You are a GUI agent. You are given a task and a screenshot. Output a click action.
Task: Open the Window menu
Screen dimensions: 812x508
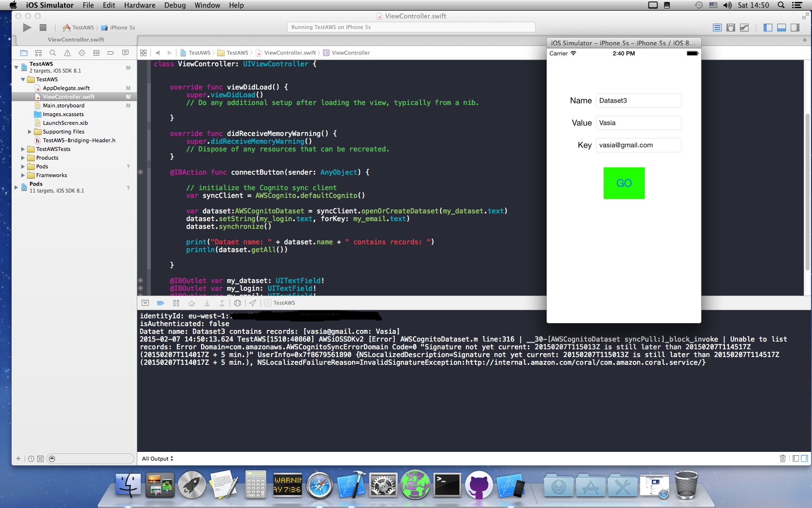click(207, 5)
